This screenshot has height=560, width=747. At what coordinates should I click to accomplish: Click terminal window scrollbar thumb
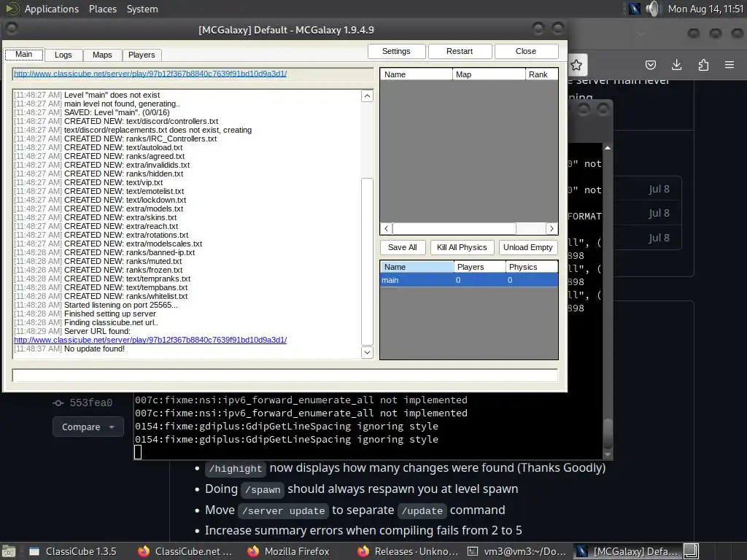pyautogui.click(x=608, y=432)
